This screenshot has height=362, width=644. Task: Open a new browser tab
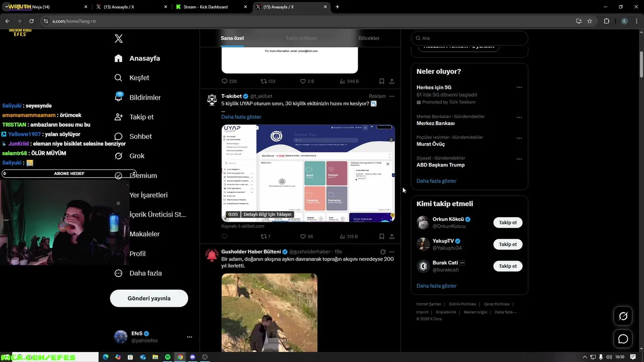pyautogui.click(x=337, y=7)
